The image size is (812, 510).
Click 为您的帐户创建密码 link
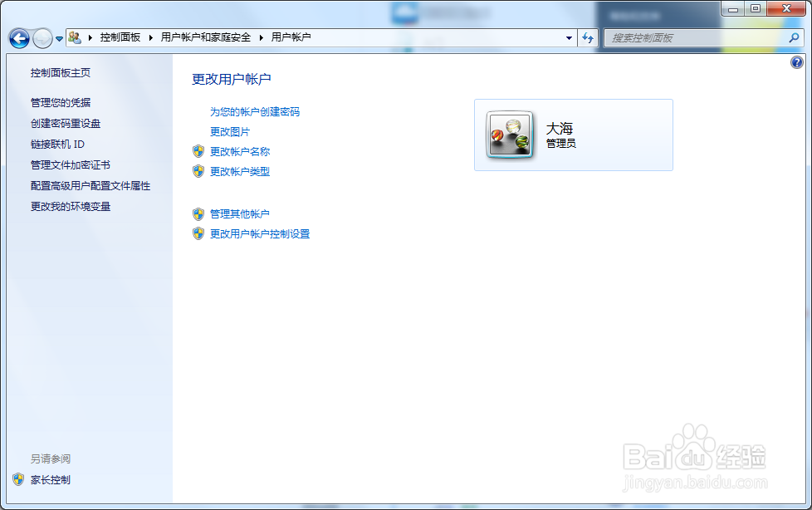255,111
